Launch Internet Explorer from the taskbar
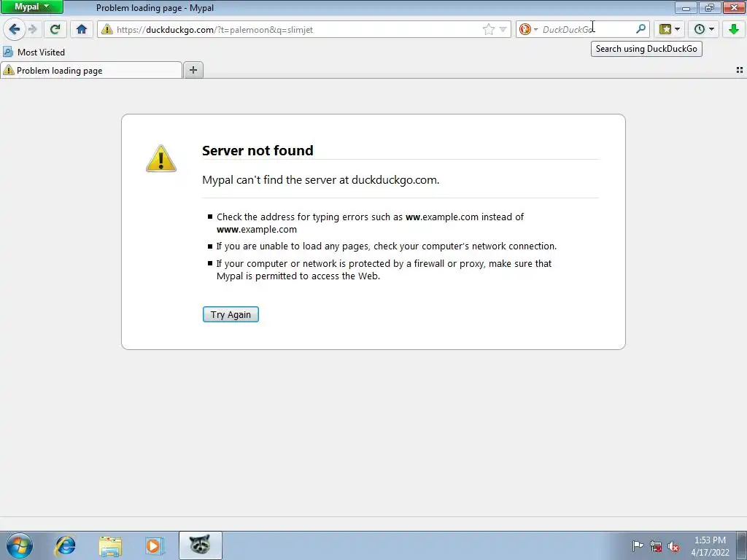 pyautogui.click(x=65, y=545)
